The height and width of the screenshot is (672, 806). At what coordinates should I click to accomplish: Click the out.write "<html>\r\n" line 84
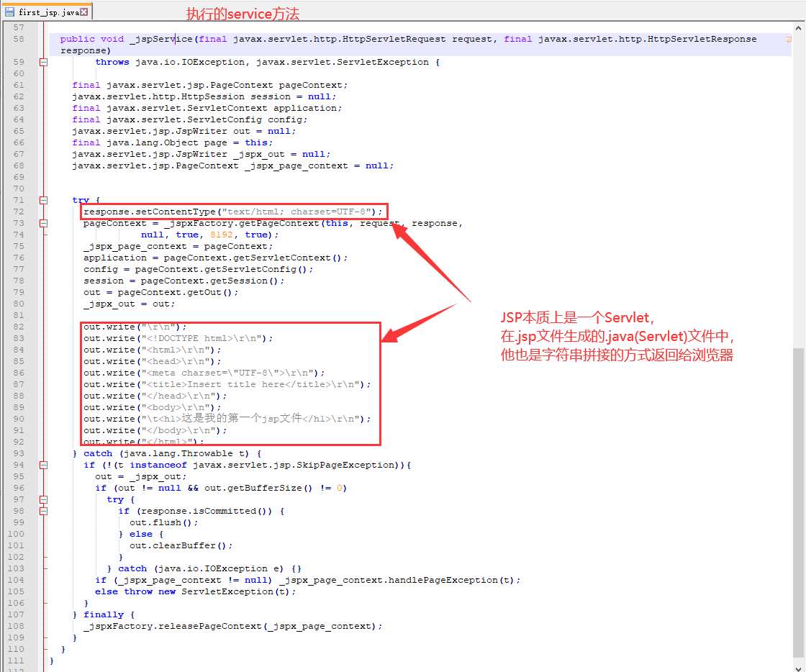coord(152,350)
